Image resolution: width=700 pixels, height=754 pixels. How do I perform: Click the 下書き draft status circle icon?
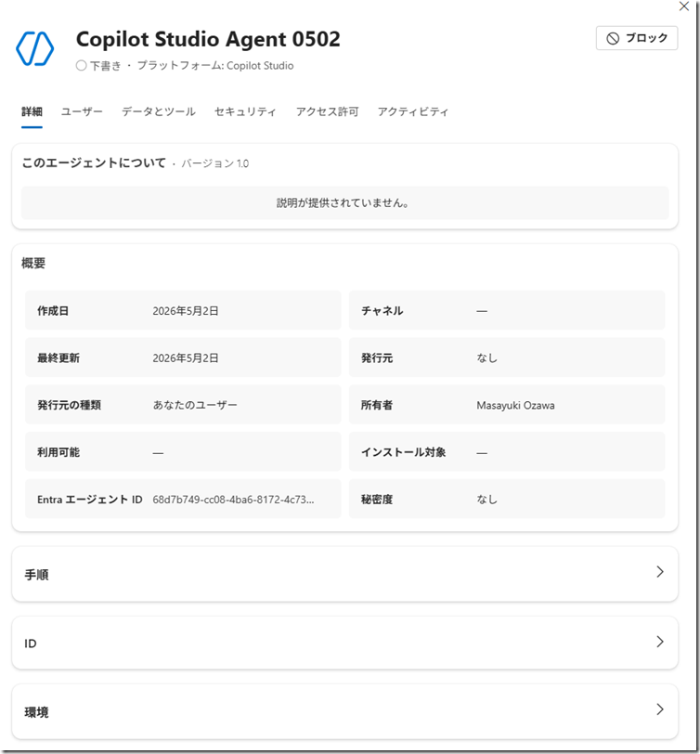(x=82, y=65)
